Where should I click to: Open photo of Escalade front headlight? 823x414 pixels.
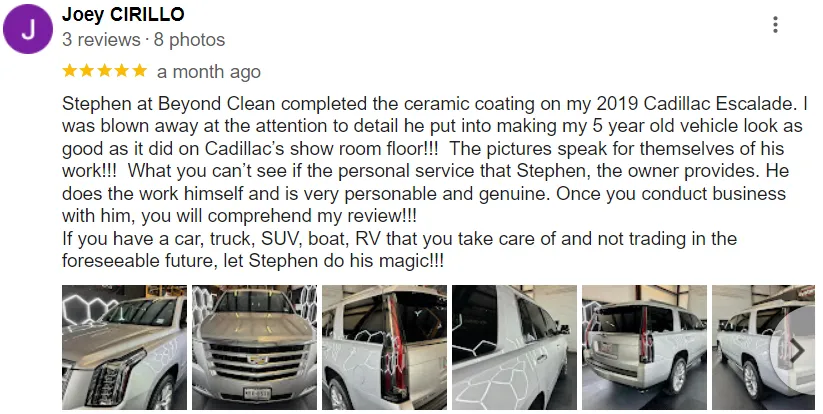click(124, 347)
